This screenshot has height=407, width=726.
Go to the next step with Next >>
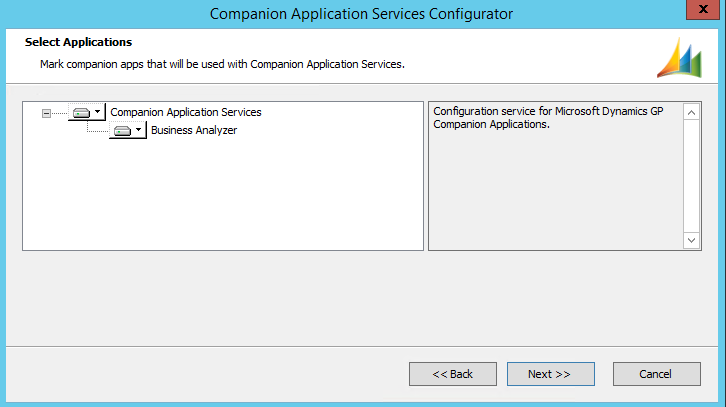(550, 374)
